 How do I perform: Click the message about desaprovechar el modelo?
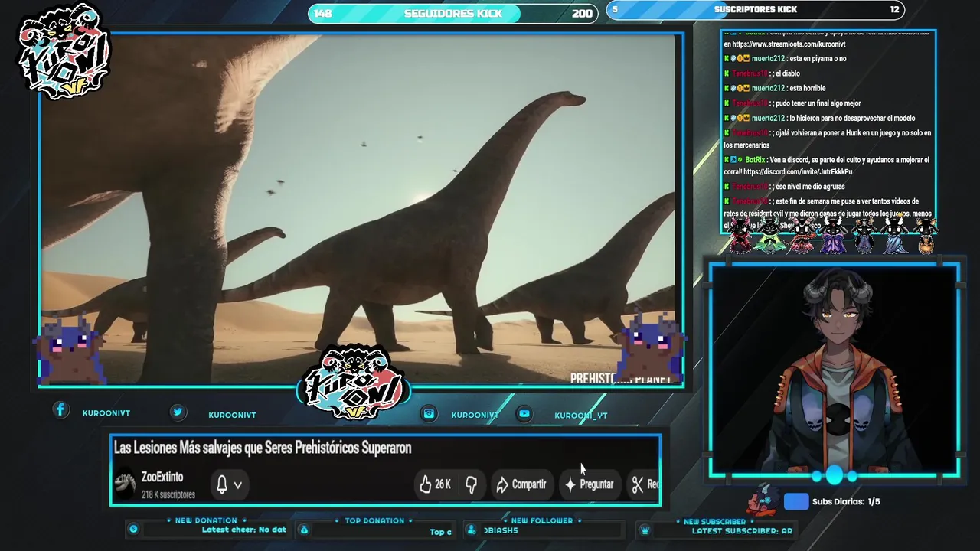click(852, 119)
